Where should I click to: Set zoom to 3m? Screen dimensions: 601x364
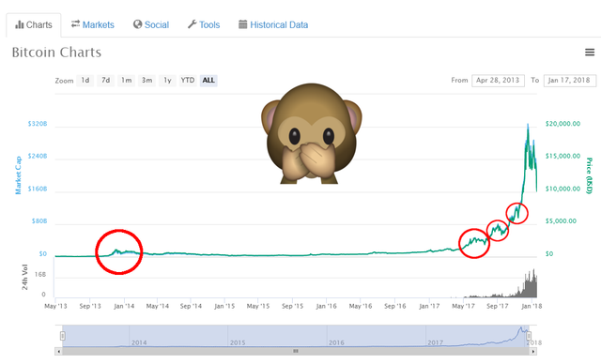[x=146, y=81]
